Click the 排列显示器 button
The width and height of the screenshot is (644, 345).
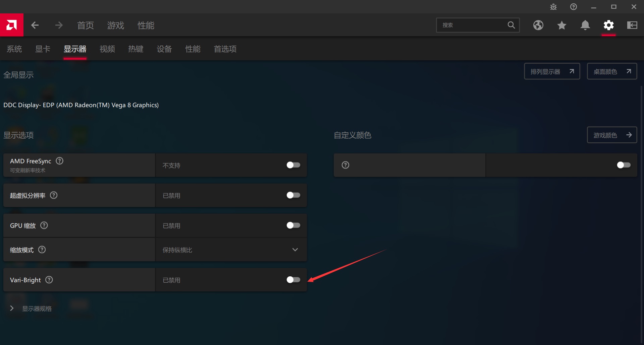pyautogui.click(x=552, y=71)
